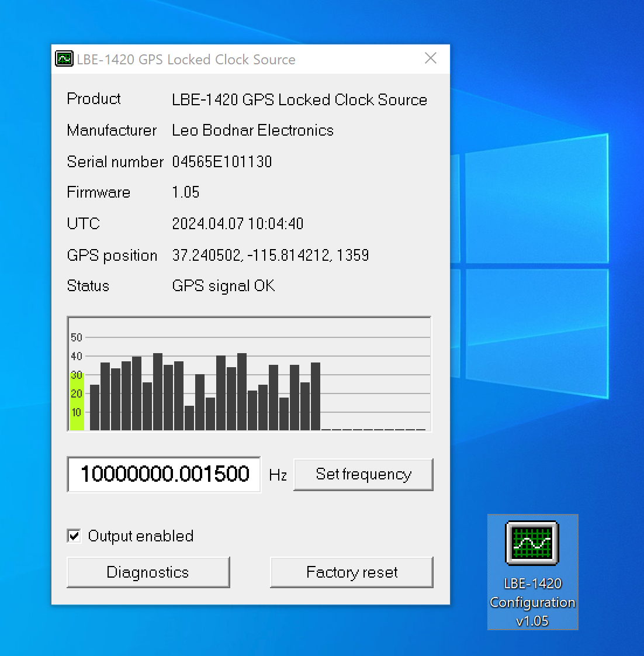Click the Serial number field label
Viewport: 644px width, 656px height.
[116, 162]
